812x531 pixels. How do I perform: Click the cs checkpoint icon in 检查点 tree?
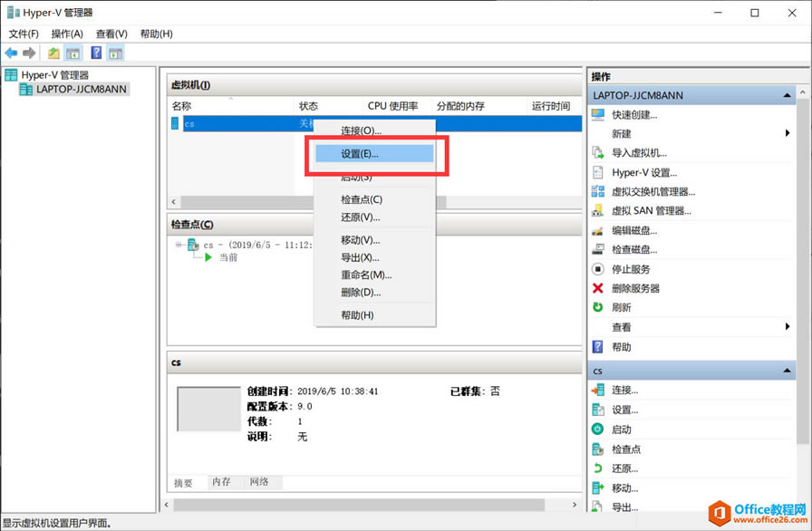(x=193, y=245)
